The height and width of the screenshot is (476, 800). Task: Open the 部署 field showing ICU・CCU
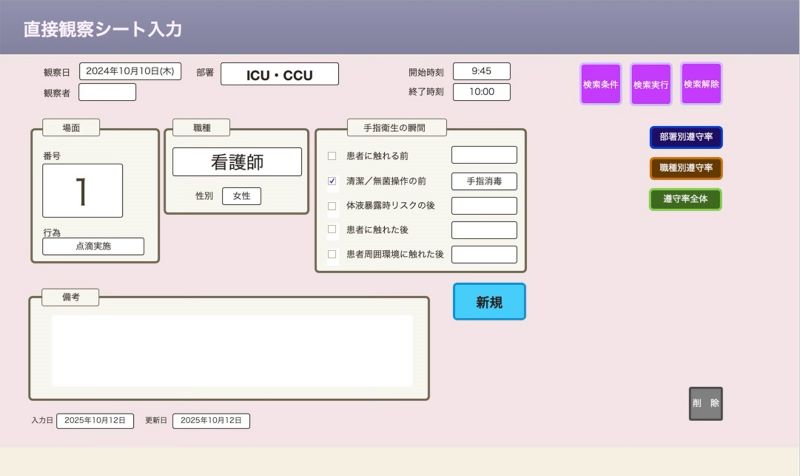click(279, 75)
